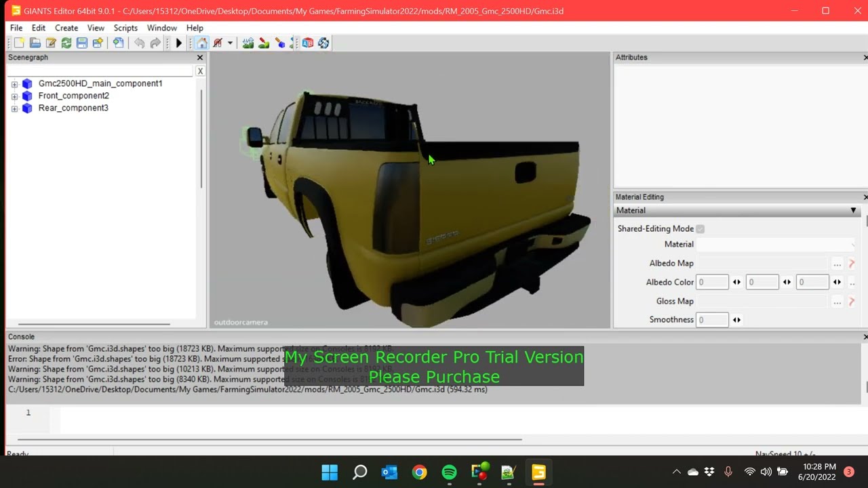Viewport: 868px width, 488px height.
Task: Select the Terrain sculpt mode icon
Action: [x=248, y=43]
